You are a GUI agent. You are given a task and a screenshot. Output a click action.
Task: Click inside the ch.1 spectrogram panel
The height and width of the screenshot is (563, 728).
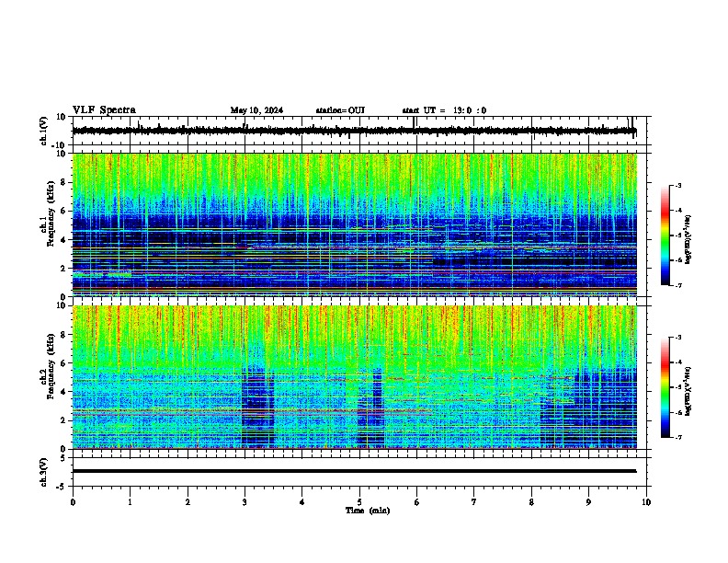354,224
